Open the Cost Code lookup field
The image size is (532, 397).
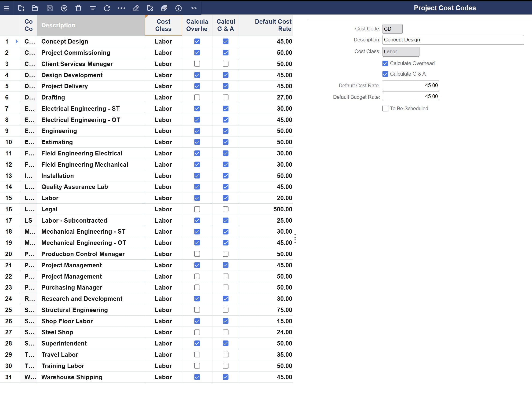click(392, 29)
